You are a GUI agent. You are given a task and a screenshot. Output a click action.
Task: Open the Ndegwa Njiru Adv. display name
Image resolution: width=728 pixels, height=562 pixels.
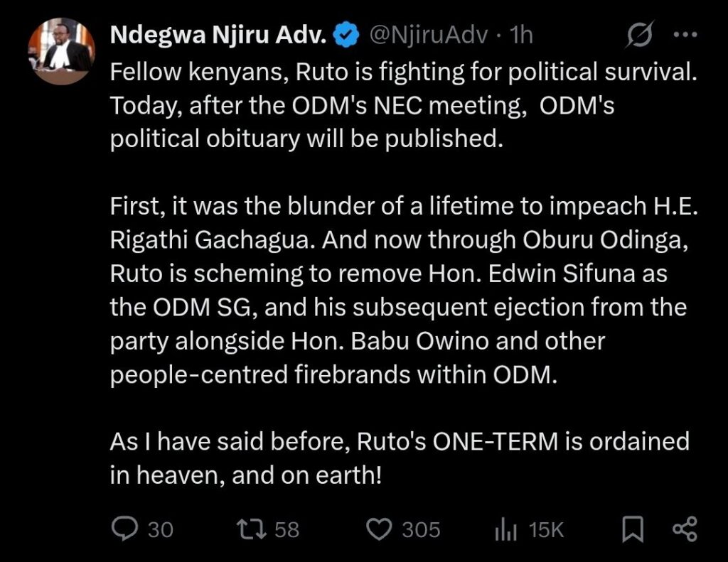[x=217, y=36]
